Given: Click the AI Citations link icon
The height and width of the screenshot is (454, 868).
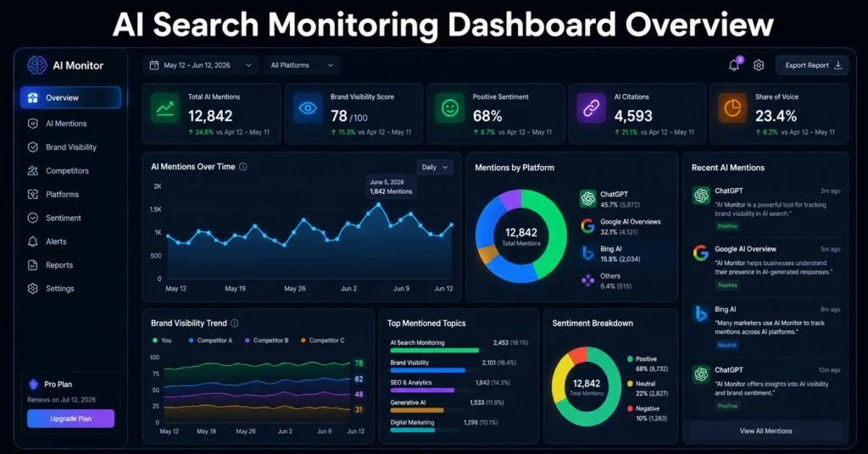Looking at the screenshot, I should [591, 108].
